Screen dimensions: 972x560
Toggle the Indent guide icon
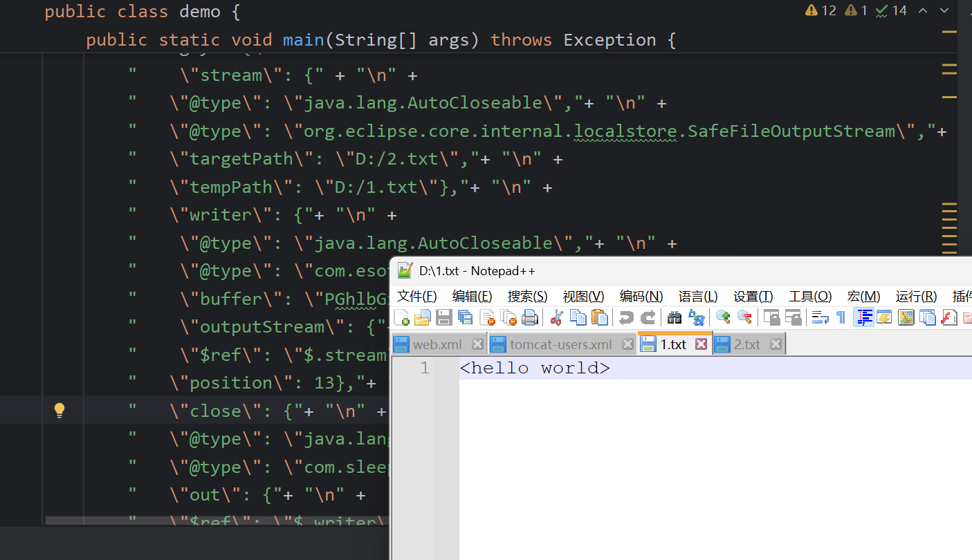(863, 317)
